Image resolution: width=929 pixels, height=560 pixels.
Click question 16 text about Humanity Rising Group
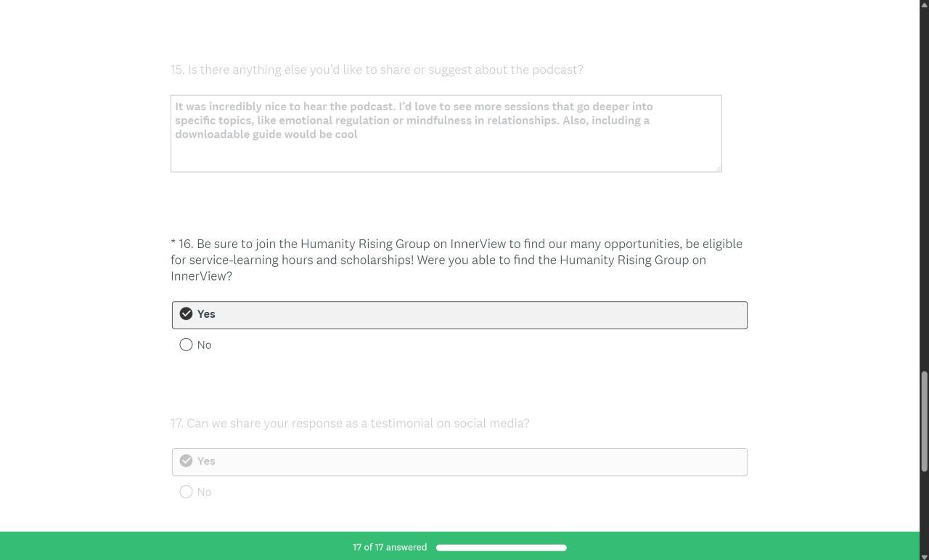(456, 260)
